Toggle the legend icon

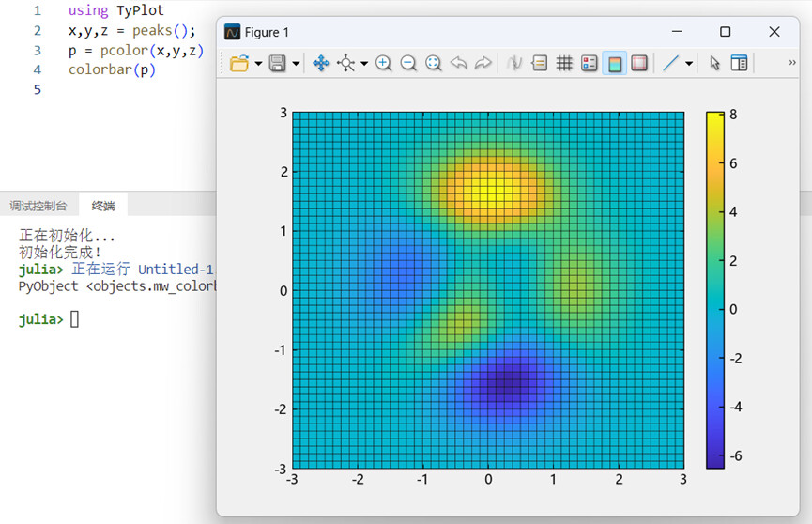(590, 63)
